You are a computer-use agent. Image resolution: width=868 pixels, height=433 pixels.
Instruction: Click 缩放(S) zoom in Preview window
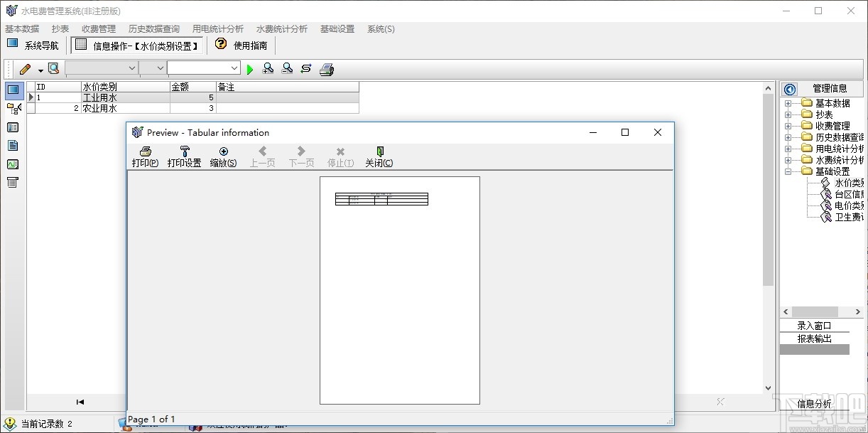[x=224, y=156]
